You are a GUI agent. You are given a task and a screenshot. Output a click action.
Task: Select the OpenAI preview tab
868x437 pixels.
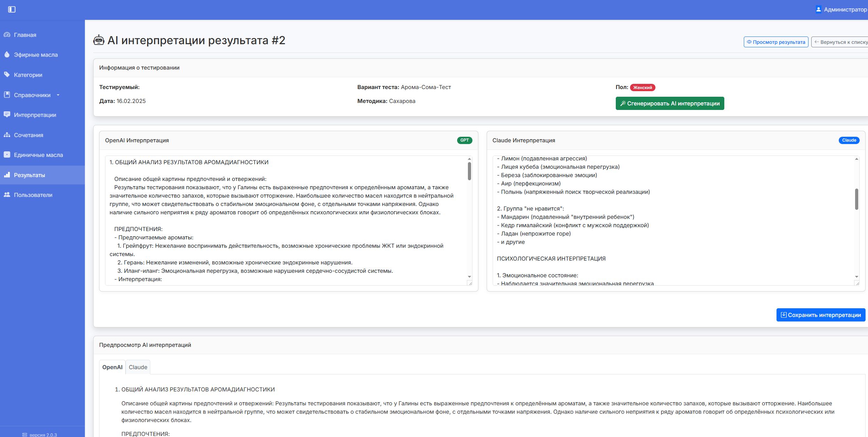click(x=112, y=367)
